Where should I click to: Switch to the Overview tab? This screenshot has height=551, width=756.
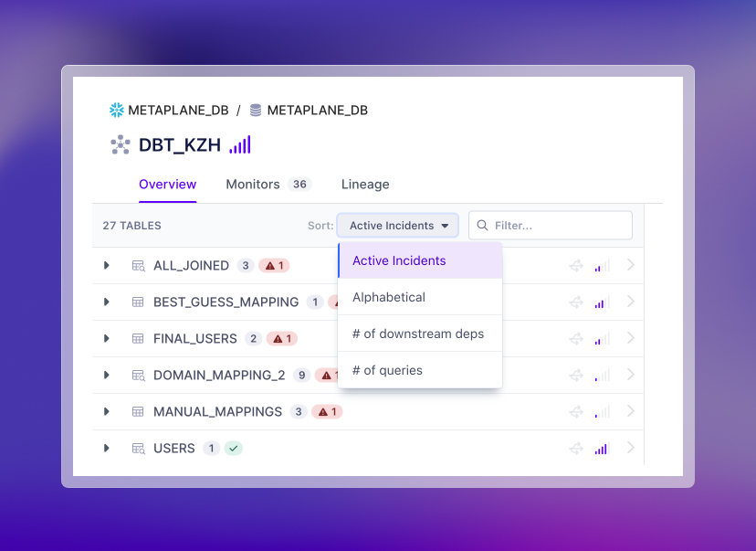click(x=167, y=185)
